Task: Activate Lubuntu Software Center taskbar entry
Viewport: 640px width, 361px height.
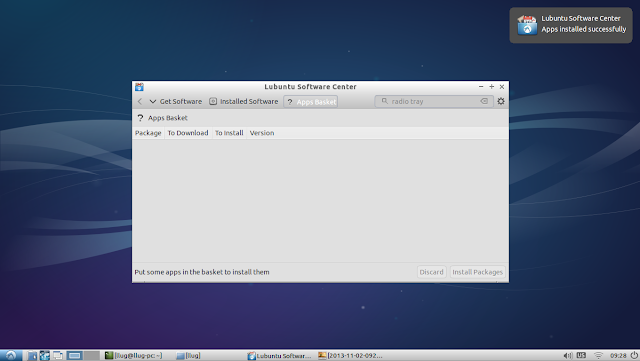Action: point(280,356)
